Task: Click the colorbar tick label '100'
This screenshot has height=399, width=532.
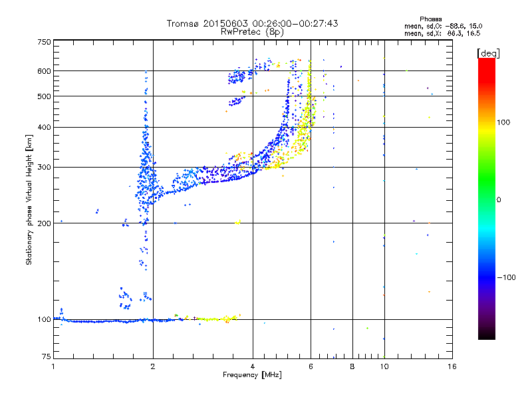Action: tap(503, 122)
